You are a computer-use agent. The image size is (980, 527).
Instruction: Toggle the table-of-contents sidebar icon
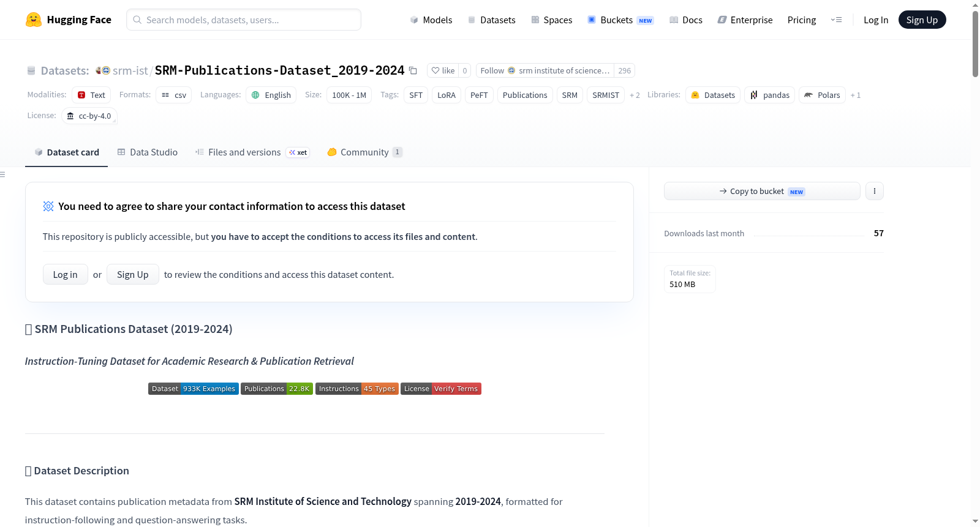click(2, 174)
